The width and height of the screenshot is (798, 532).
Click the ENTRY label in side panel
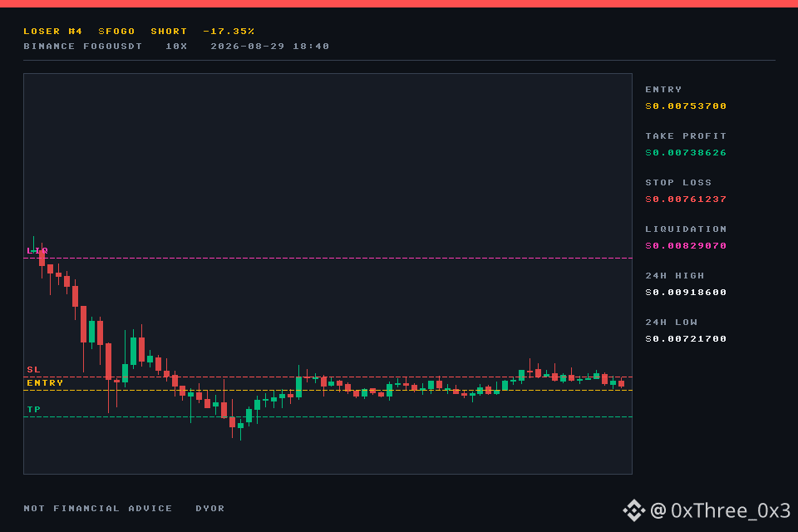(x=663, y=90)
